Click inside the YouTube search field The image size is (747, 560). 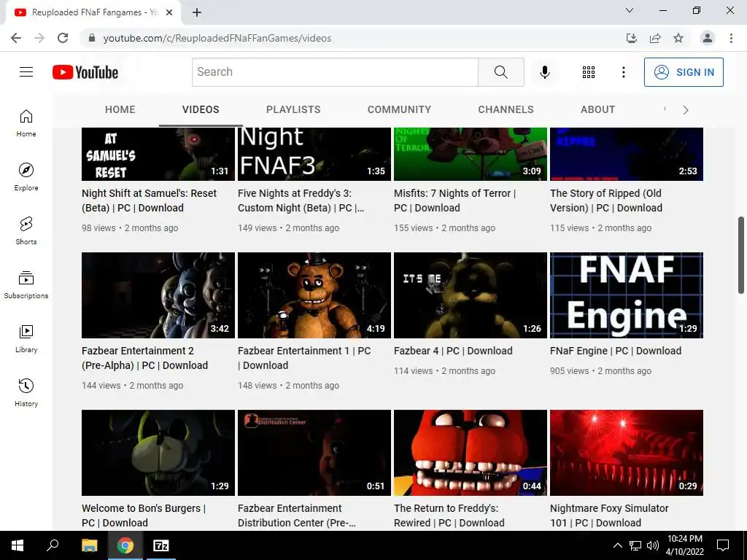[336, 72]
